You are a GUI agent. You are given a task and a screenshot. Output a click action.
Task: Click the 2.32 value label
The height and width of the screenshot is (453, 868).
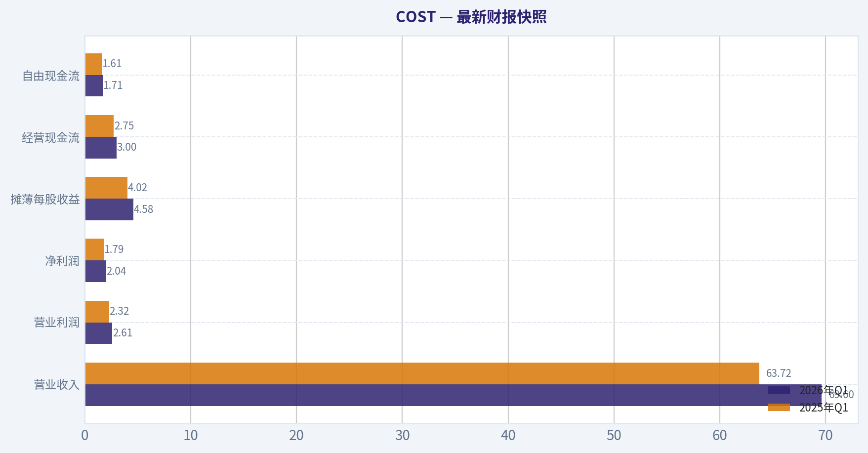pyautogui.click(x=120, y=311)
